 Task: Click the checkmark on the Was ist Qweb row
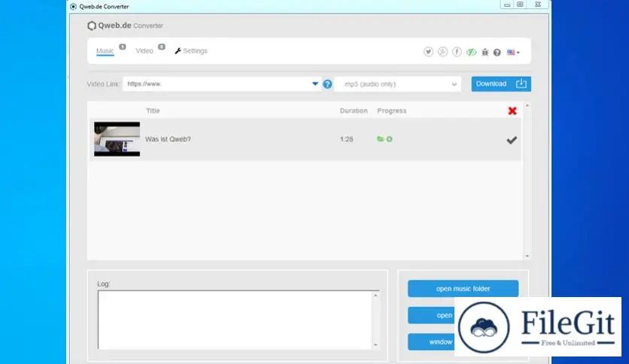pos(512,140)
